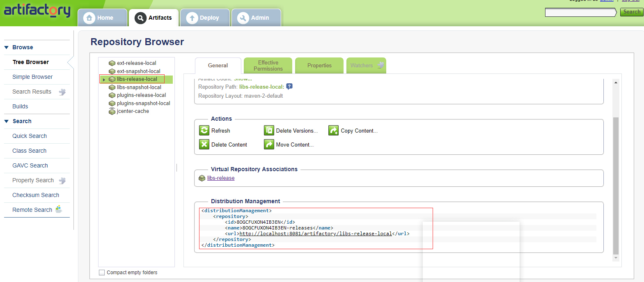Click ext-release-local repository package icon
The image size is (644, 282).
click(112, 63)
